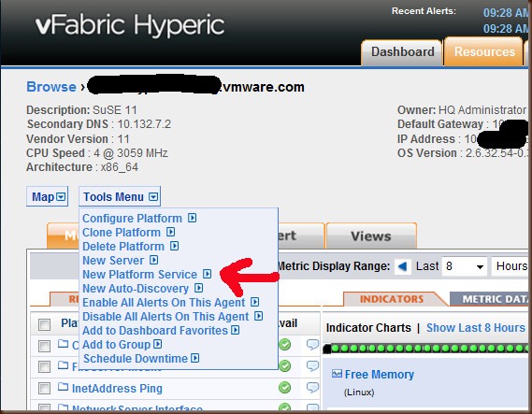Click the folder icon beside InetAddress Ping
Image resolution: width=532 pixels, height=414 pixels.
click(x=63, y=387)
